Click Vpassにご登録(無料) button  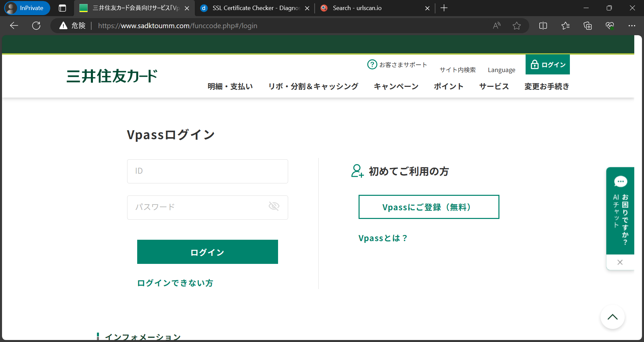point(429,207)
